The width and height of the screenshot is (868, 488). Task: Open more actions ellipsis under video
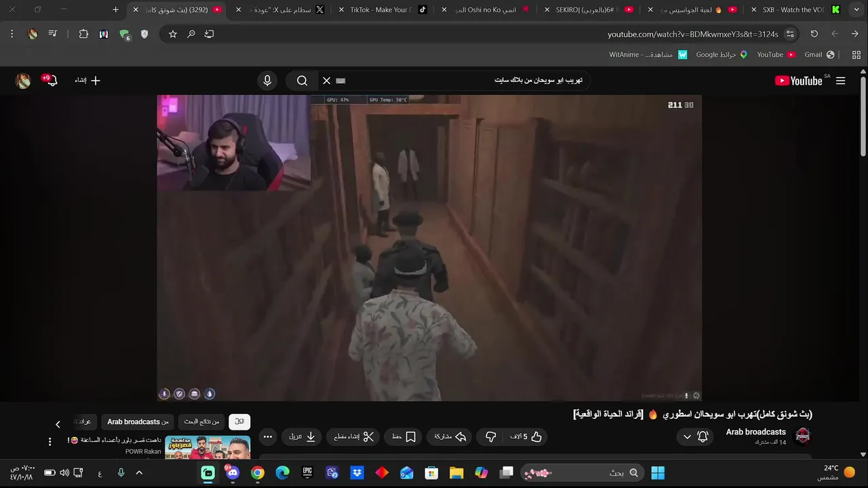pyautogui.click(x=268, y=437)
